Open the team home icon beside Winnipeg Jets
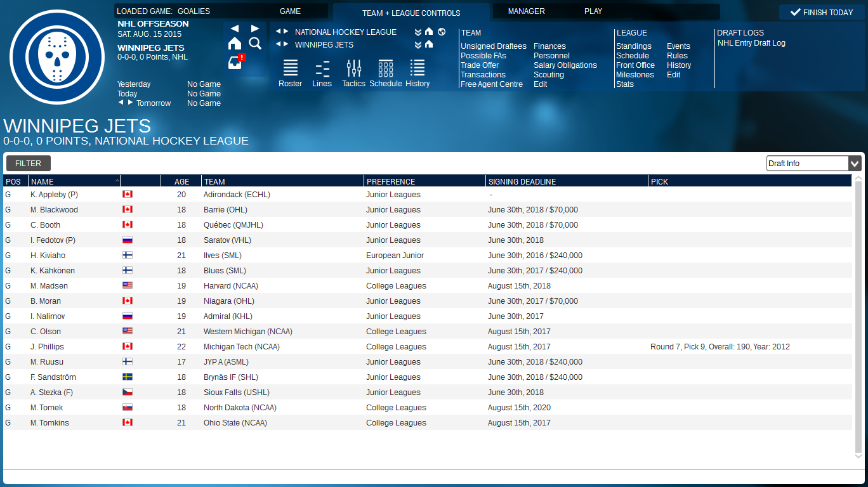The image size is (868, 487). (x=429, y=44)
